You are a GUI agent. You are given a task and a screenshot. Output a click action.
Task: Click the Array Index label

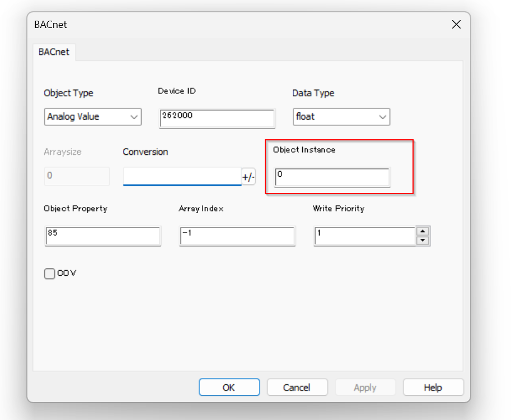[201, 209]
